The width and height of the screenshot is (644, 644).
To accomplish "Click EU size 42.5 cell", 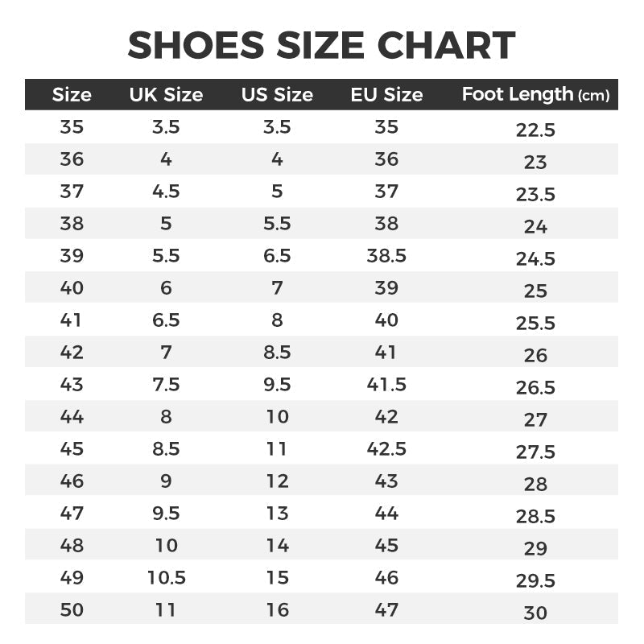I will point(386,449).
